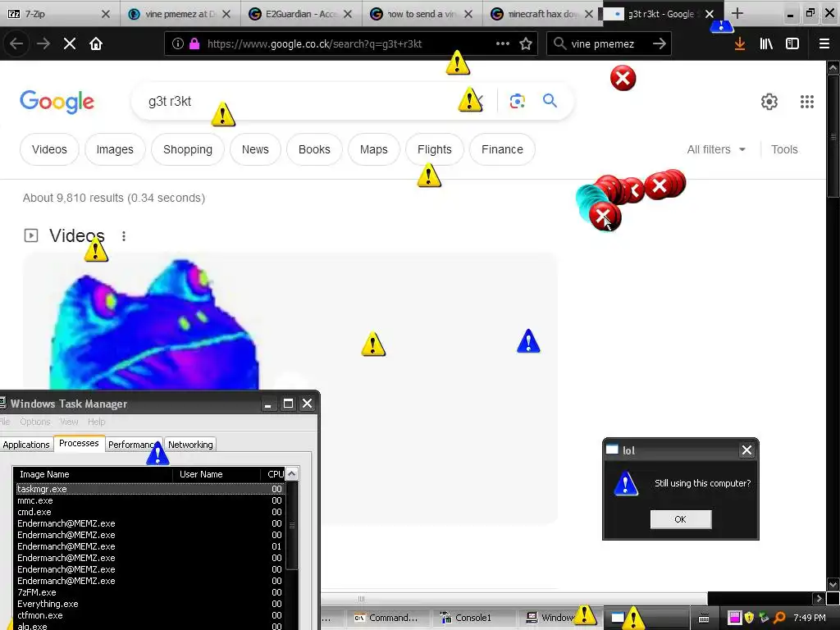Click Google's blue magnifier search button

(550, 101)
